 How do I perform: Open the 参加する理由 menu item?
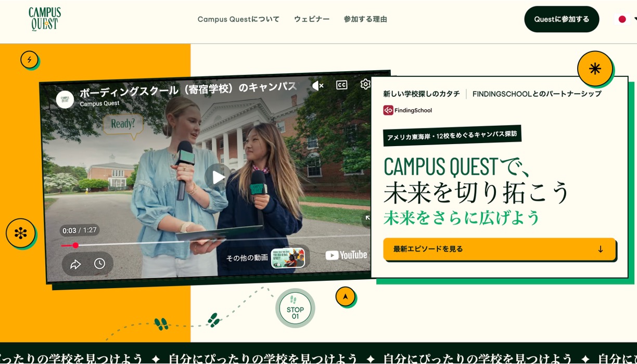coord(365,19)
